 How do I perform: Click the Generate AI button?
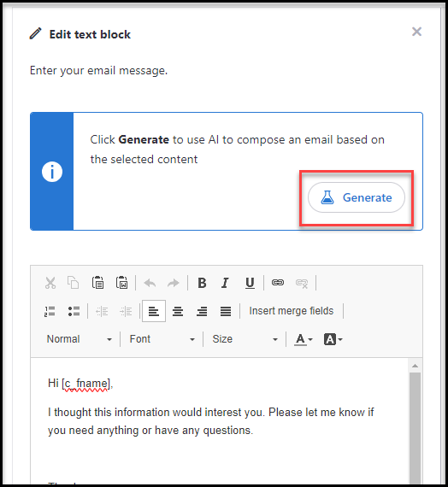[357, 197]
